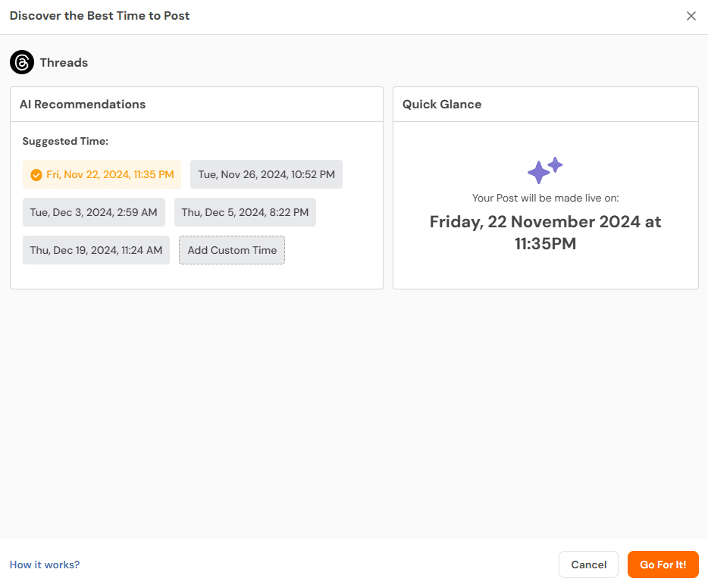Open Add Custom Time

coord(231,250)
